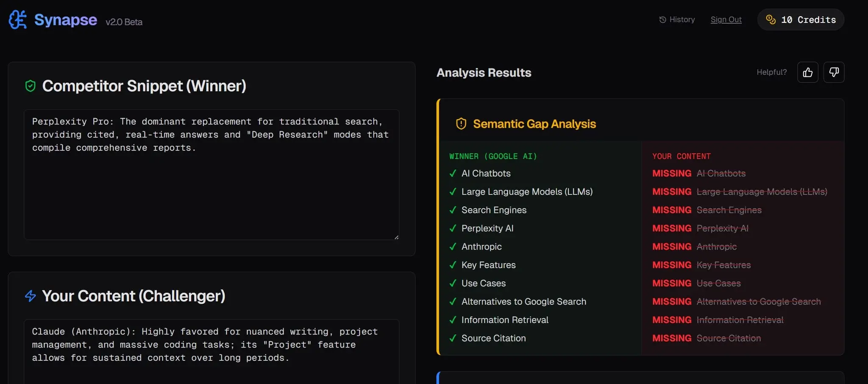Viewport: 868px width, 384px height.
Task: Click the checkmark next to Search Engines
Action: (x=453, y=210)
